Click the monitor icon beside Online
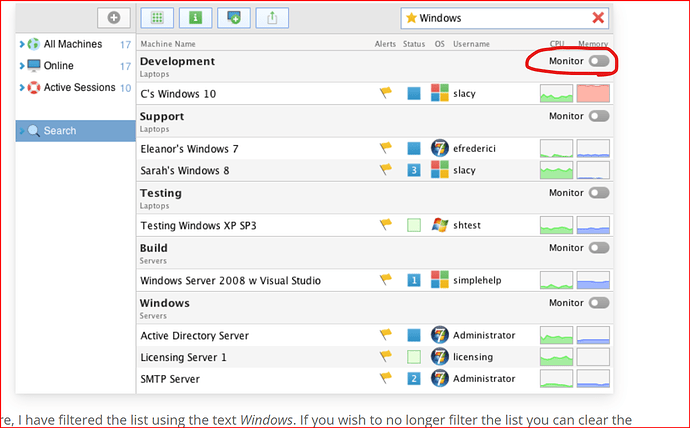 pos(34,66)
